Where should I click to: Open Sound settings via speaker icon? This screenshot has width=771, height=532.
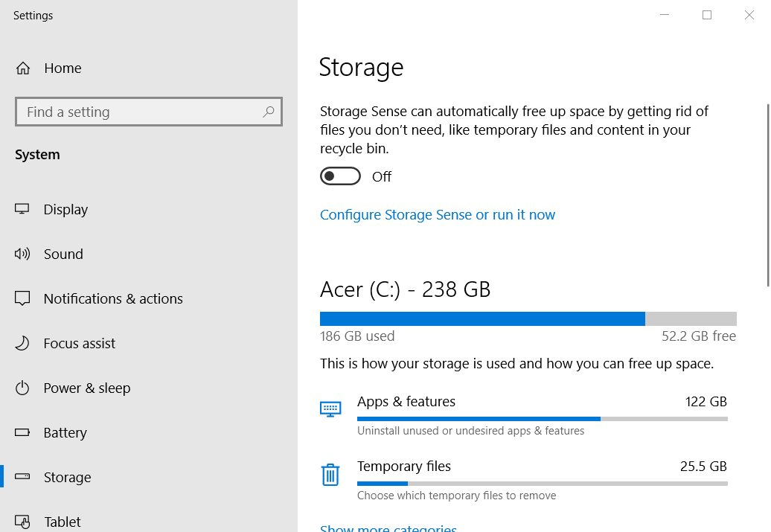[x=23, y=254]
